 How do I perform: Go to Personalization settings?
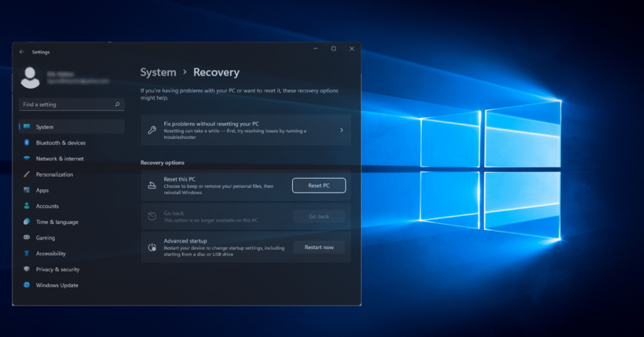coord(55,174)
